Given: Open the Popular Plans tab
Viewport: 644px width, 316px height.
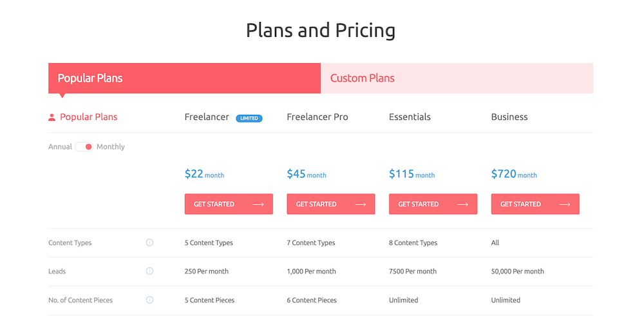Looking at the screenshot, I should click(x=184, y=78).
